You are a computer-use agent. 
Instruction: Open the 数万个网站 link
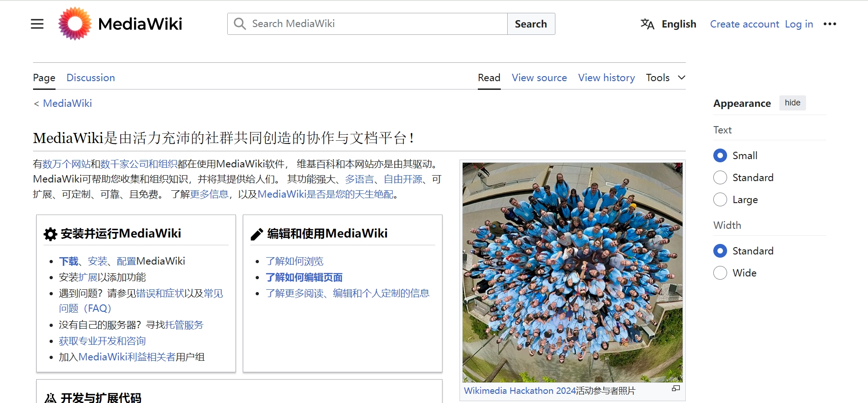67,164
